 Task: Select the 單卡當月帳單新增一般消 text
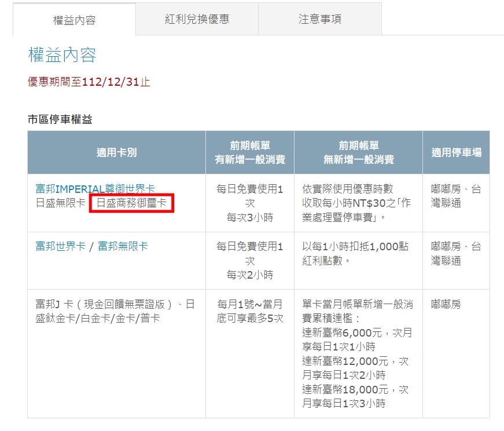coord(358,304)
